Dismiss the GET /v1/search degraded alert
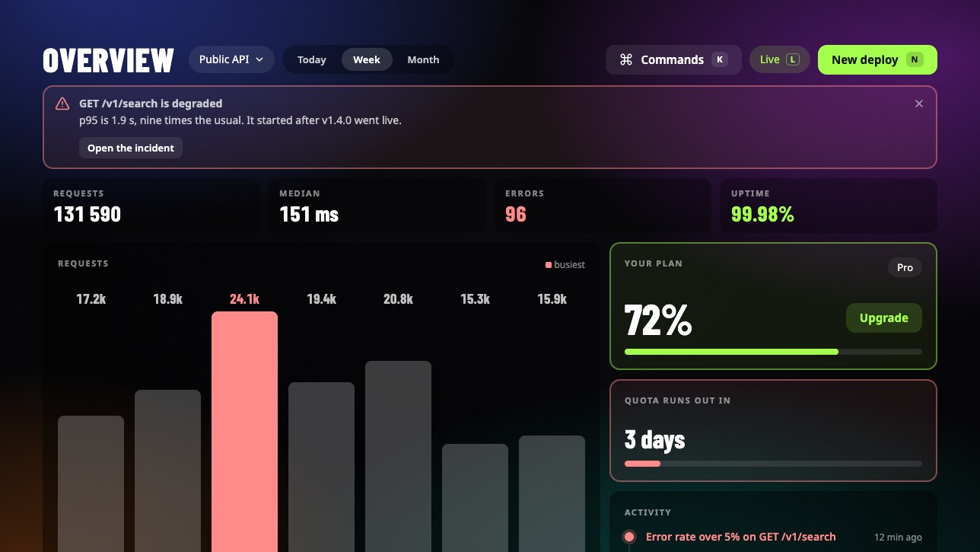The image size is (980, 552). [919, 104]
